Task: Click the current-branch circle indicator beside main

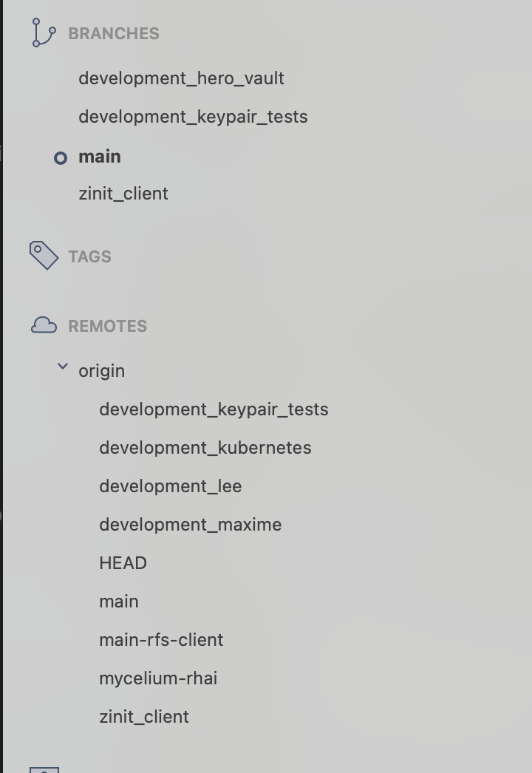Action: pos(61,157)
